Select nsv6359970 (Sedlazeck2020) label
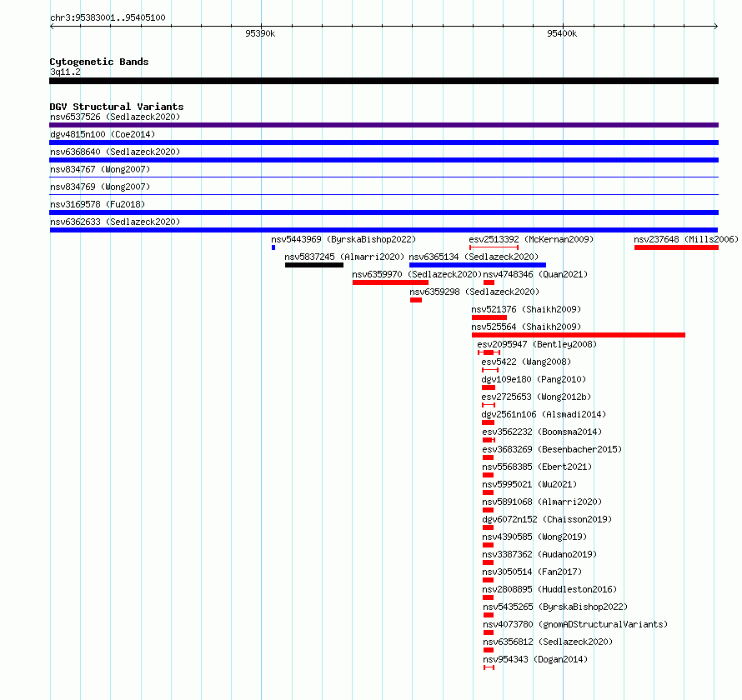The width and height of the screenshot is (742, 700). (x=417, y=274)
